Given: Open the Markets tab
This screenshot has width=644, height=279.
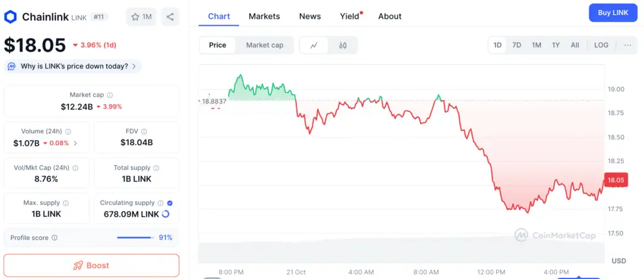Looking at the screenshot, I should [x=264, y=16].
